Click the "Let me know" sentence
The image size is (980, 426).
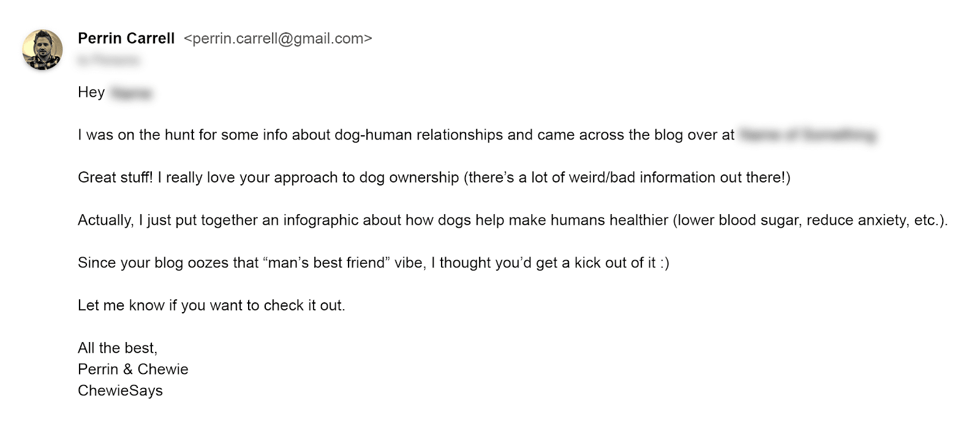point(211,305)
